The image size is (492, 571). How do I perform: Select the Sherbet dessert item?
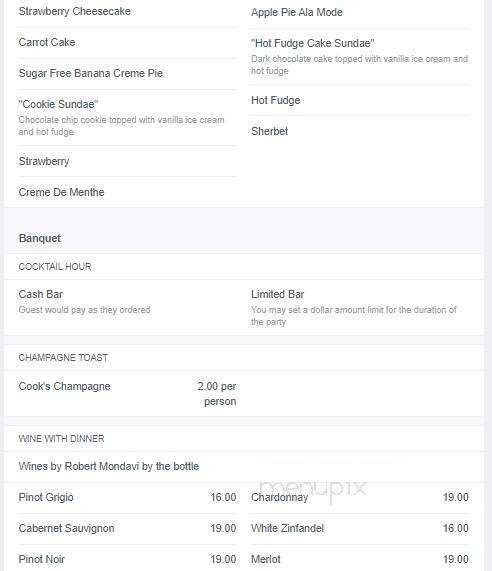[x=269, y=131]
